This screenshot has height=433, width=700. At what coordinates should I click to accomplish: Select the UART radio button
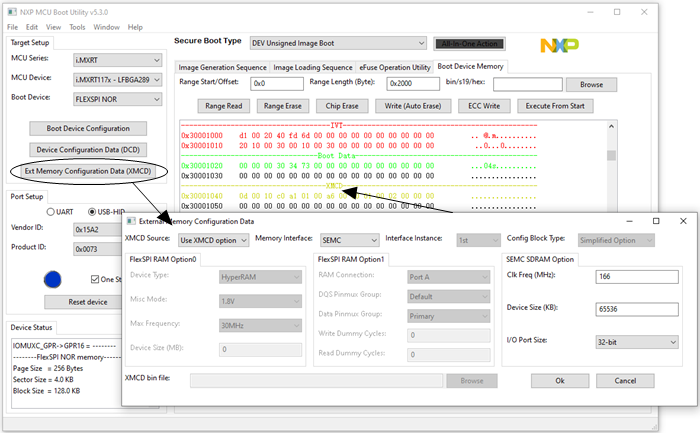click(x=50, y=212)
